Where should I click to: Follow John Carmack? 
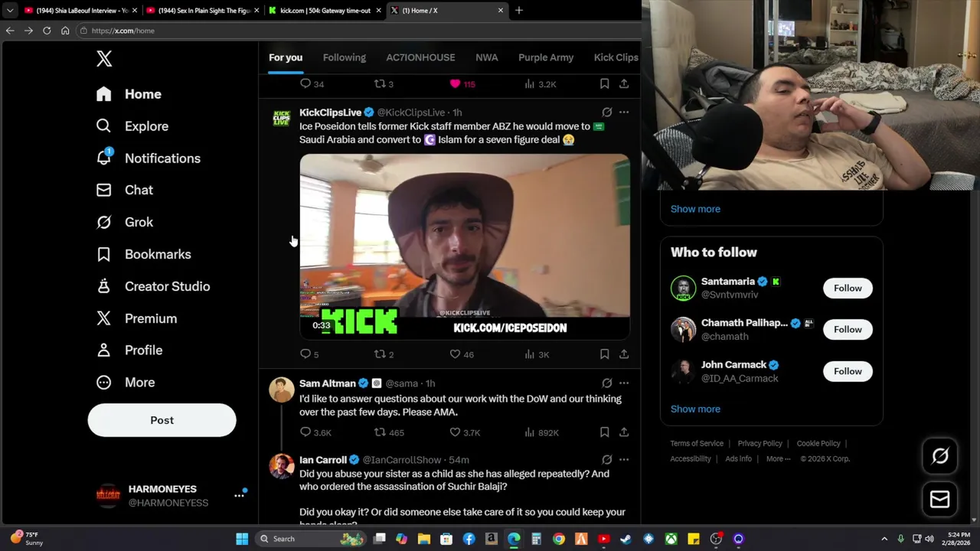point(848,371)
